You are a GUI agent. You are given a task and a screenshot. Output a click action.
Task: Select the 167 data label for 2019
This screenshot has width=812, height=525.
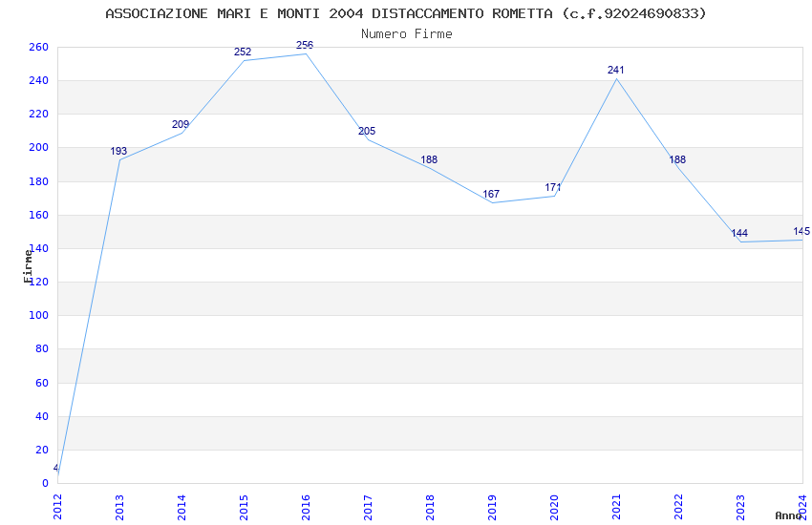point(491,194)
